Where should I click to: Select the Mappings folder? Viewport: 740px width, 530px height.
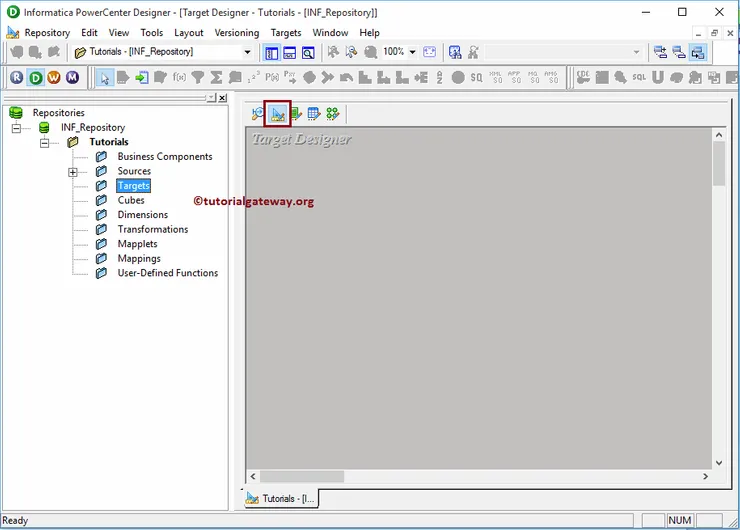(139, 259)
